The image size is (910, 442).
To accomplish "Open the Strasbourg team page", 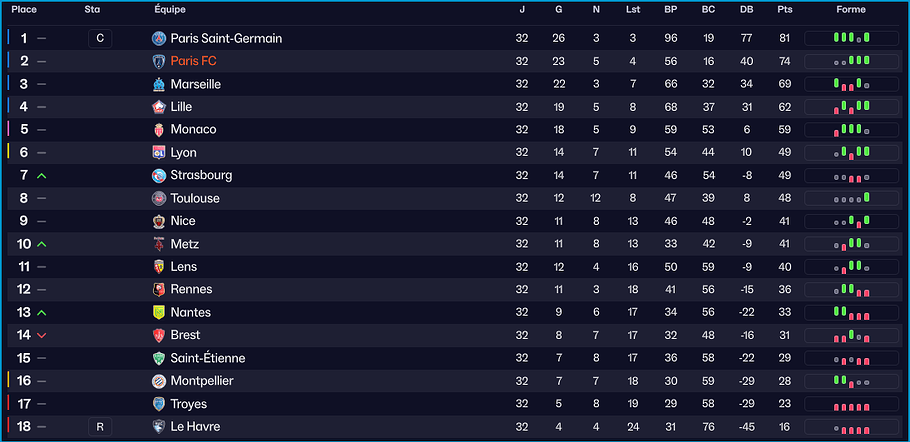I will (201, 175).
